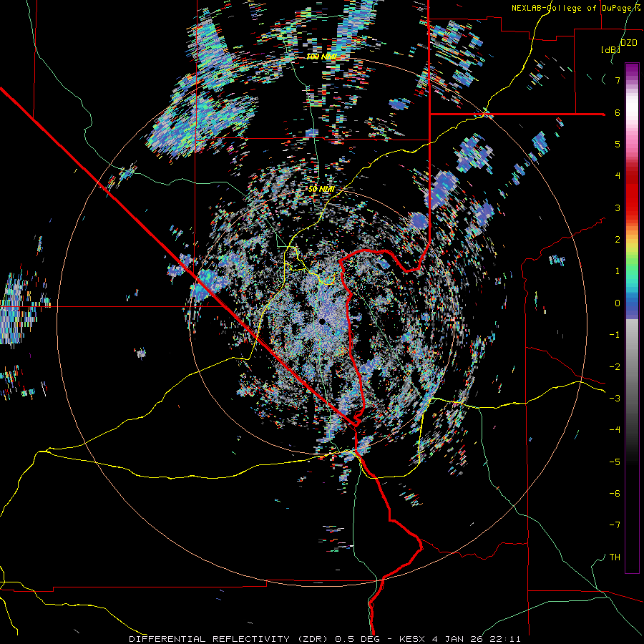Click the "DZD" legend title
The height and width of the screenshot is (644, 644).
coord(628,43)
